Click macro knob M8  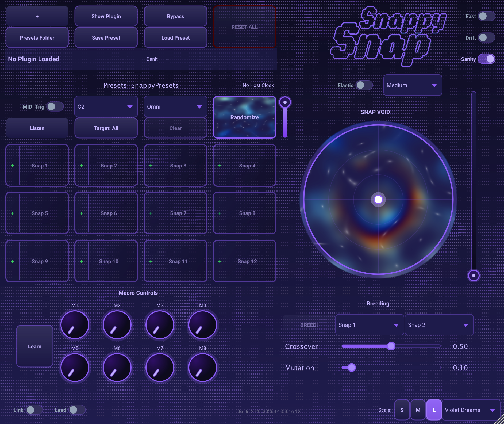[202, 367]
